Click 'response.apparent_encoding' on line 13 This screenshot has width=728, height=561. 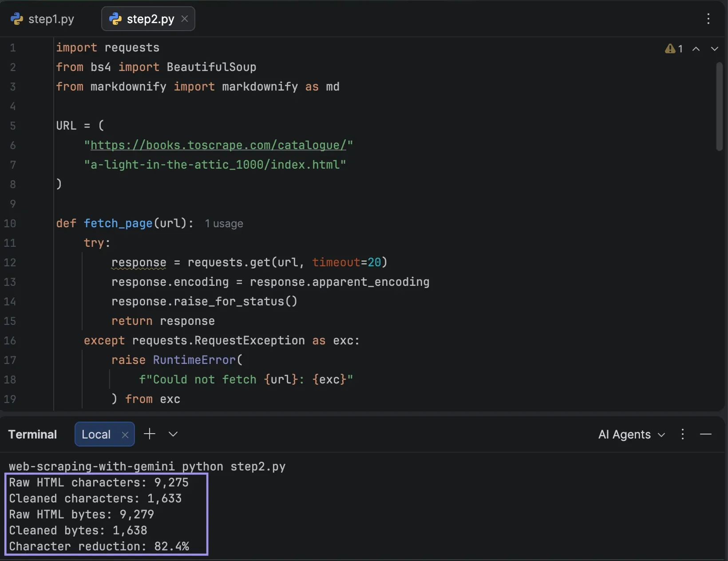[340, 282]
